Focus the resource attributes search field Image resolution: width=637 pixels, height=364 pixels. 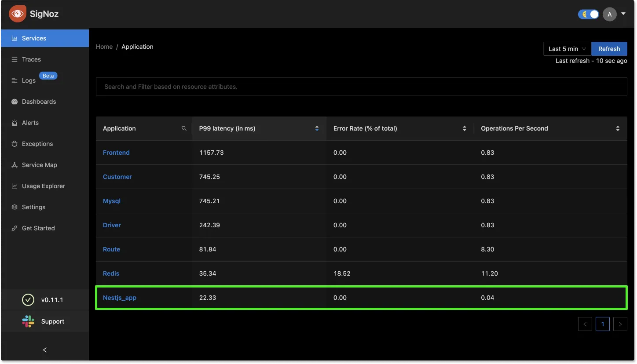pos(362,87)
